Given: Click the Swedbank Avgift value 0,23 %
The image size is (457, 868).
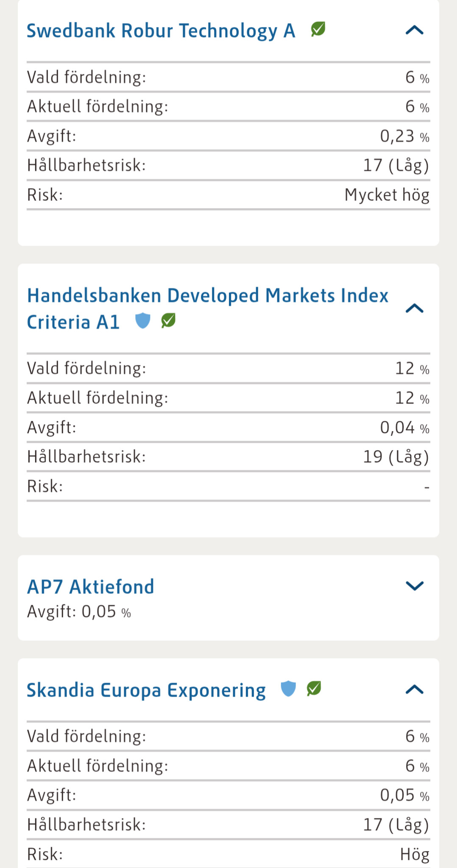Looking at the screenshot, I should point(404,136).
